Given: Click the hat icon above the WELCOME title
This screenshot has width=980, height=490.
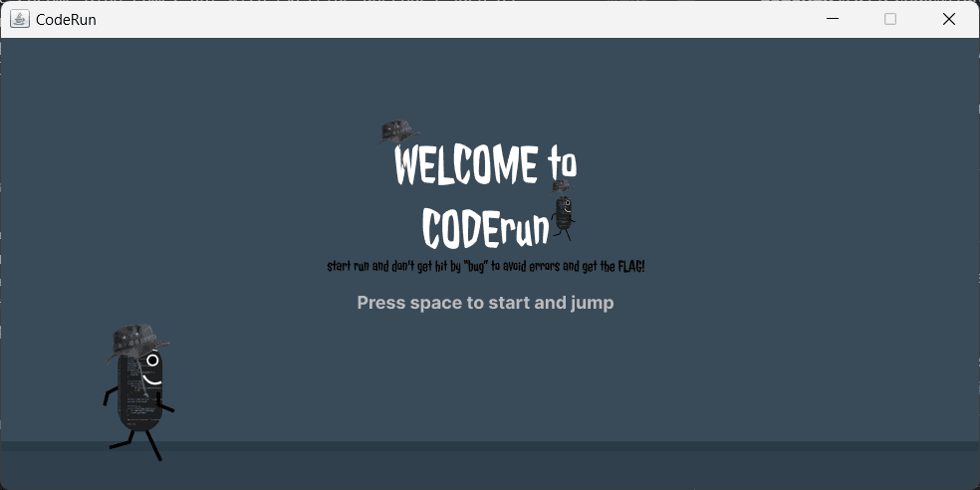Looking at the screenshot, I should [x=398, y=132].
